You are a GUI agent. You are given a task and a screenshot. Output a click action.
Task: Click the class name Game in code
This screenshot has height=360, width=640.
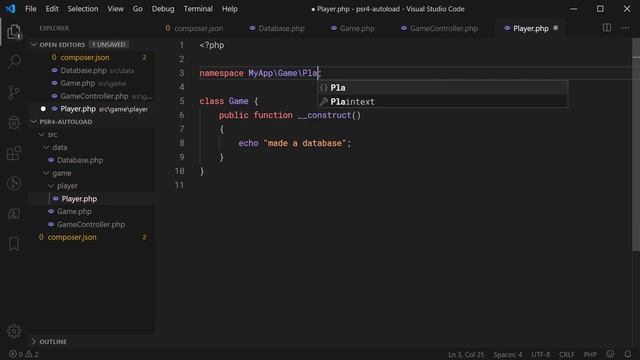238,101
